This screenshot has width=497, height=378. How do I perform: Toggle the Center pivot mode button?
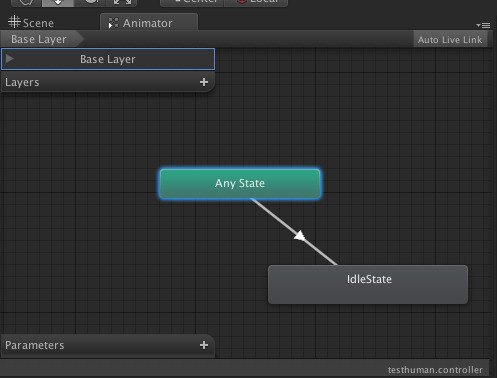[x=192, y=2]
